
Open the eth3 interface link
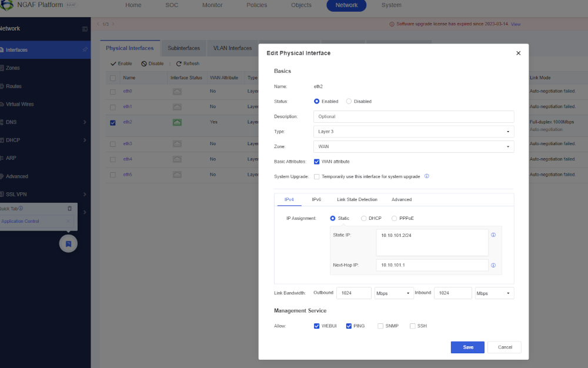pyautogui.click(x=128, y=143)
